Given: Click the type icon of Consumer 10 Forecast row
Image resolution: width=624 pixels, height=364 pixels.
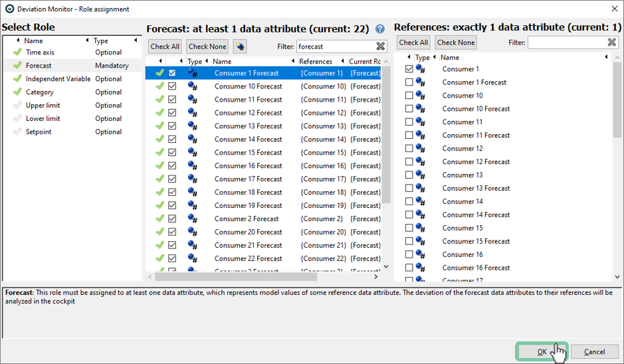Looking at the screenshot, I should coord(193,86).
